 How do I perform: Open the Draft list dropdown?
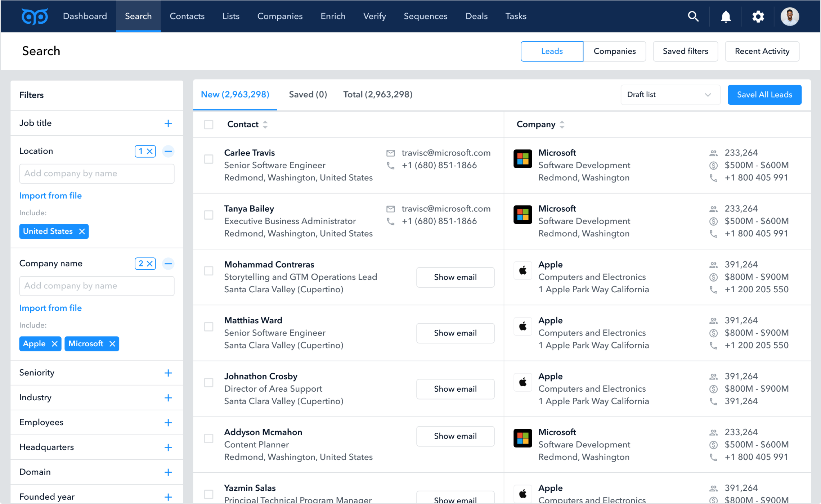[x=670, y=95]
